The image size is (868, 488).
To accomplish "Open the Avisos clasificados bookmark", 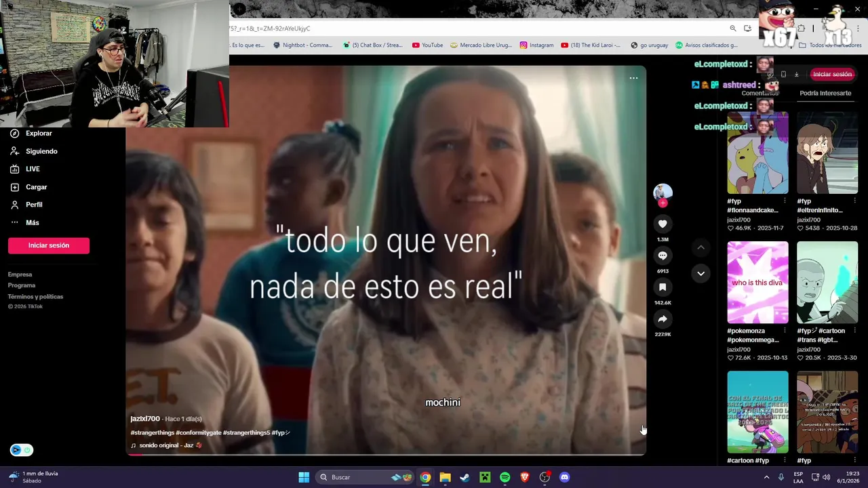I will (706, 45).
